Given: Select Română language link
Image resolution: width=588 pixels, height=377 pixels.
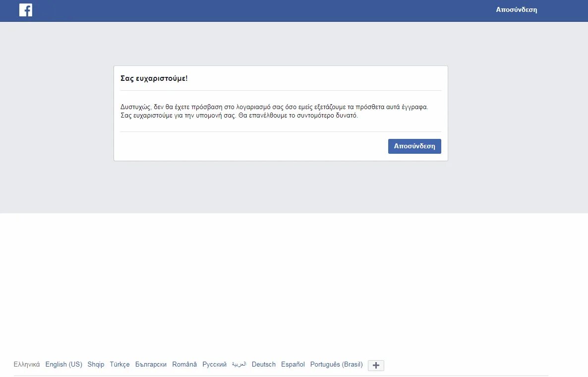Looking at the screenshot, I should (x=184, y=364).
